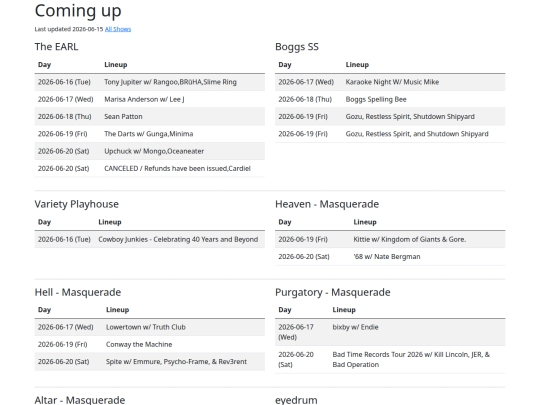Select Karaoke Night W/ Music Mike row
Screen dimensions: 540x405
point(390,82)
